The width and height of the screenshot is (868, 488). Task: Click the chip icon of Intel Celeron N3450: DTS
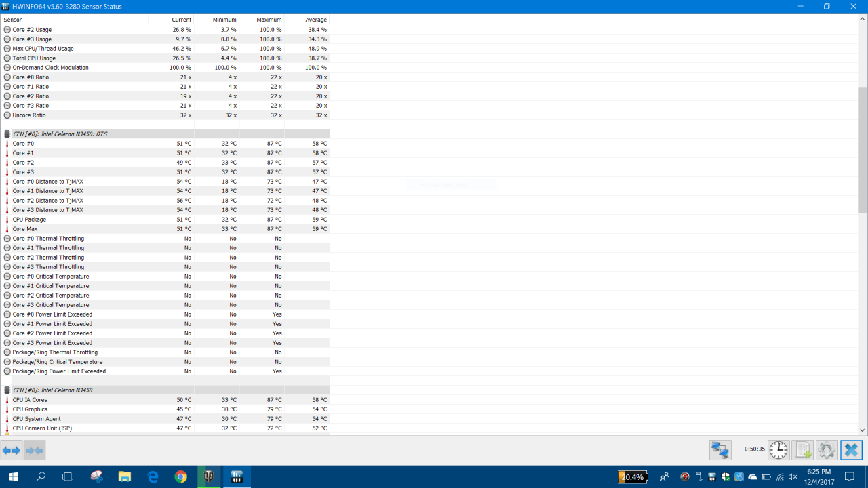(7, 134)
